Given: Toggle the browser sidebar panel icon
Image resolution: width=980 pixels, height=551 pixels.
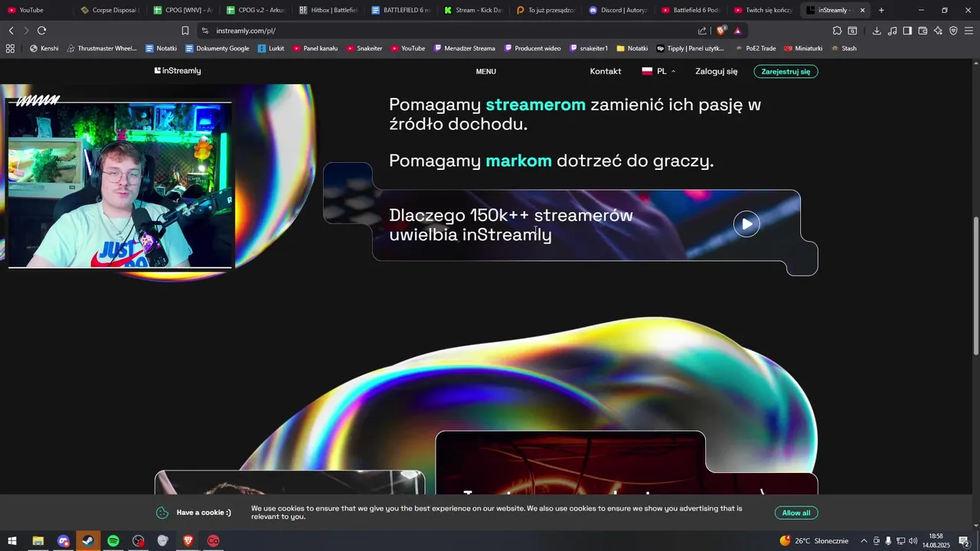Looking at the screenshot, I should pos(907,31).
